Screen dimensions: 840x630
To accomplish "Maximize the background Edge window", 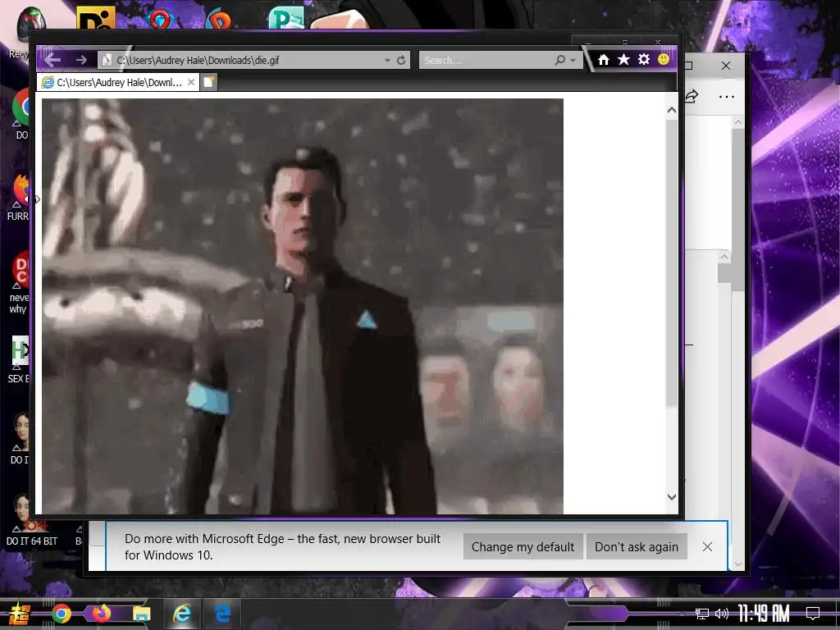I will point(689,66).
